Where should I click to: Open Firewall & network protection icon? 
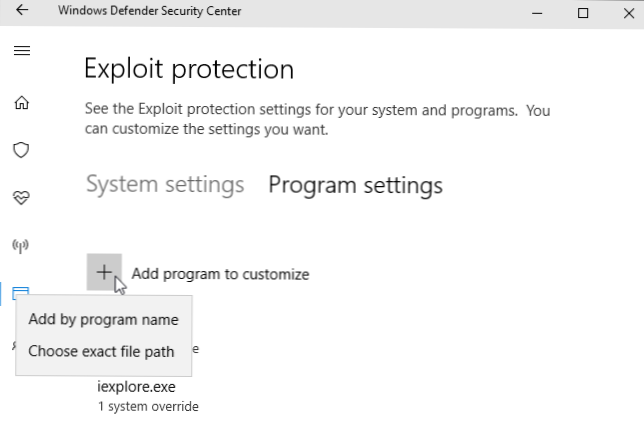click(22, 245)
